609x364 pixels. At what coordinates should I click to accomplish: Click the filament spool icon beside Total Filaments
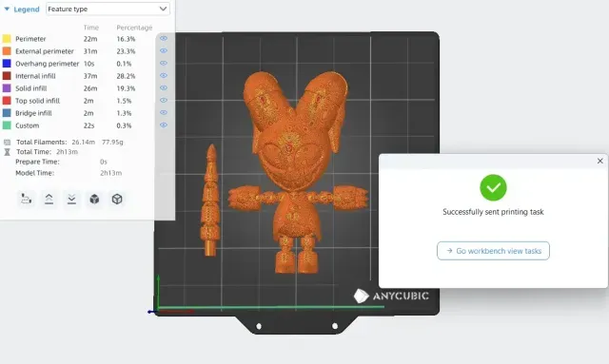coord(7,142)
